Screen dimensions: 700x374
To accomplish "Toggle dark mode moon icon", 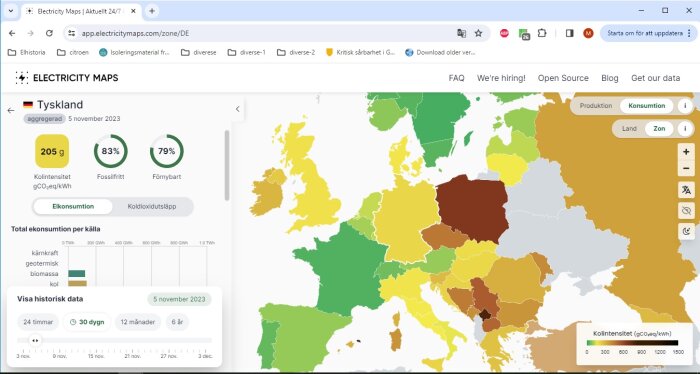I will [686, 231].
